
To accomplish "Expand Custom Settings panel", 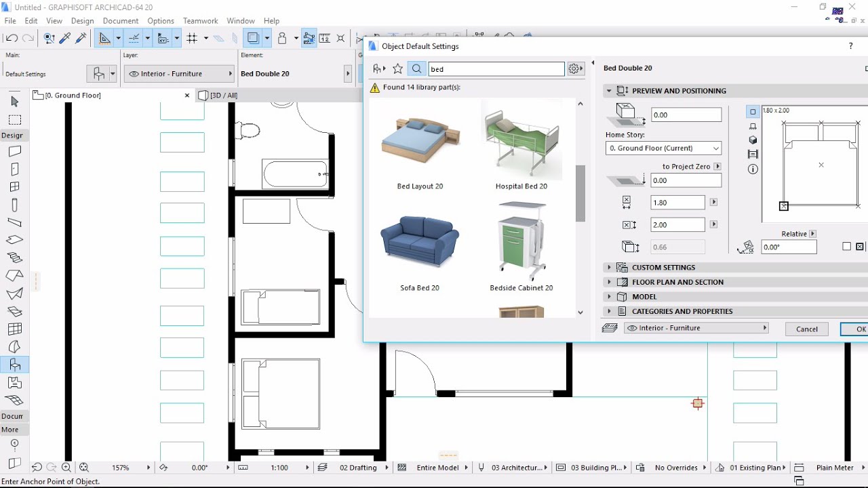I will pos(609,268).
